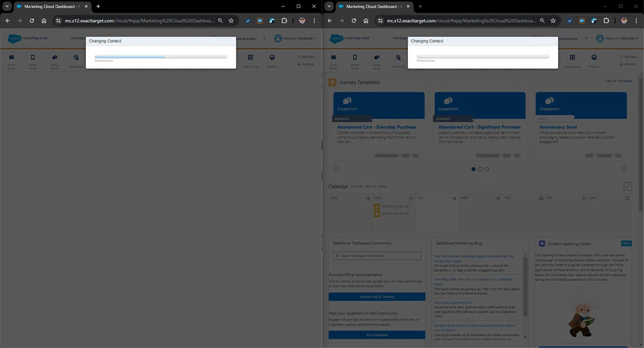Open Campaigns menu in right window

[x=400, y=38]
